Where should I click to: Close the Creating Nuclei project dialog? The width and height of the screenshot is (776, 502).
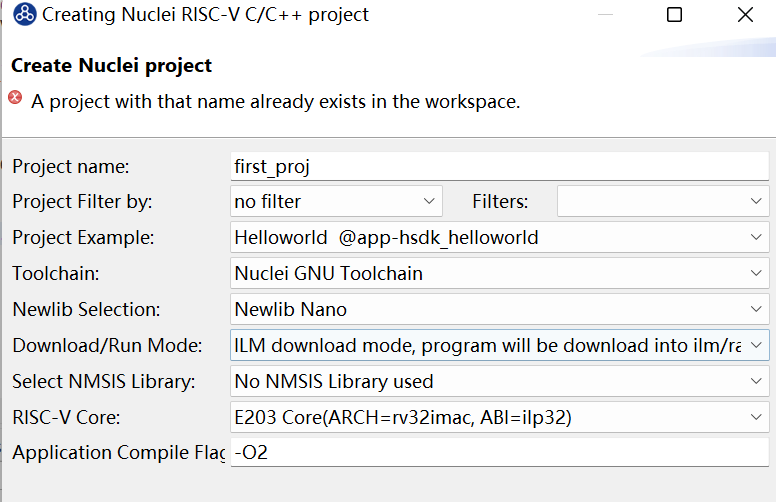coord(745,15)
